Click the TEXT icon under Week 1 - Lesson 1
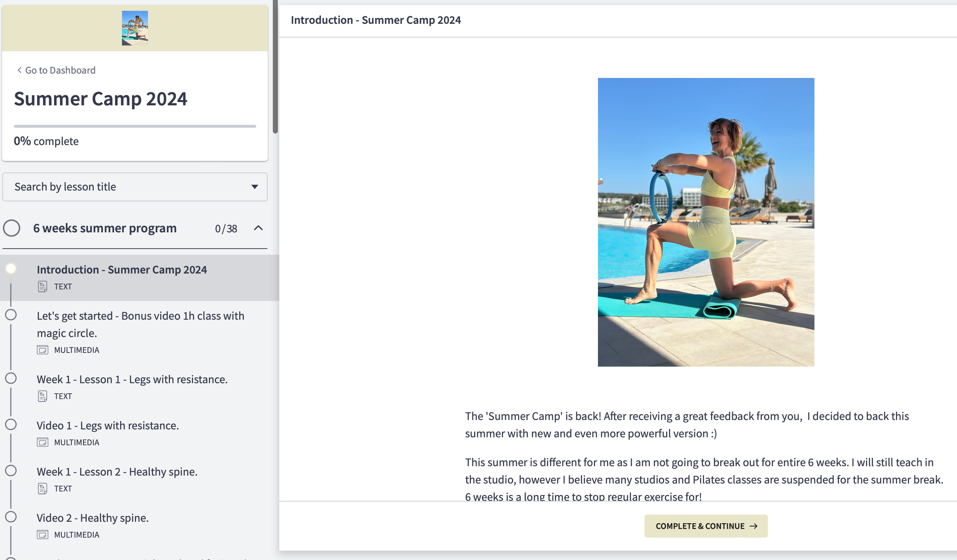 click(43, 396)
